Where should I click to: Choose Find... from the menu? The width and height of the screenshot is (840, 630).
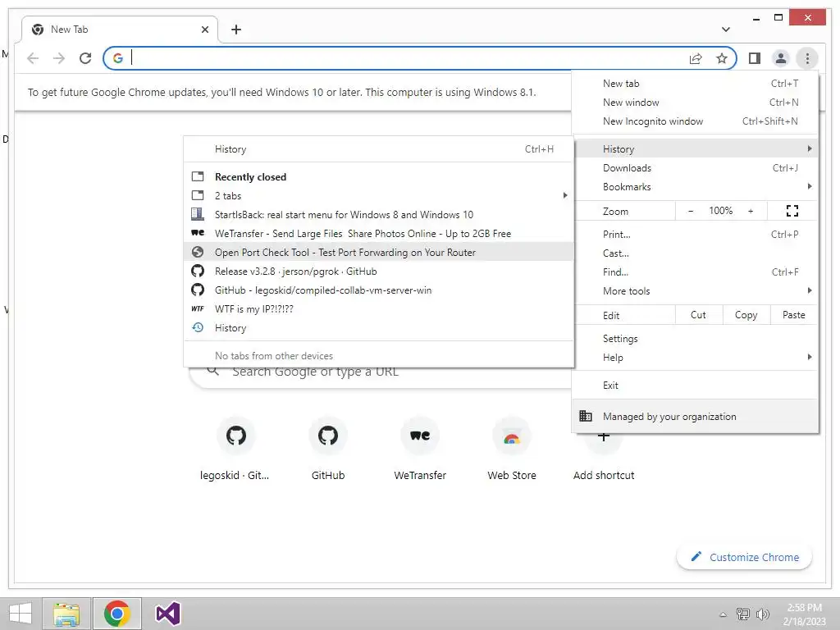tap(695, 272)
